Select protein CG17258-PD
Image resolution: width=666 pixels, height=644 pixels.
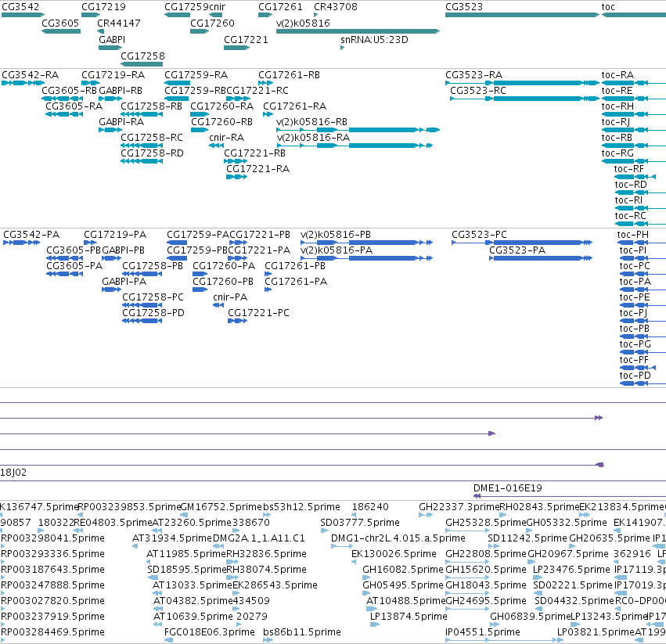tap(153, 314)
